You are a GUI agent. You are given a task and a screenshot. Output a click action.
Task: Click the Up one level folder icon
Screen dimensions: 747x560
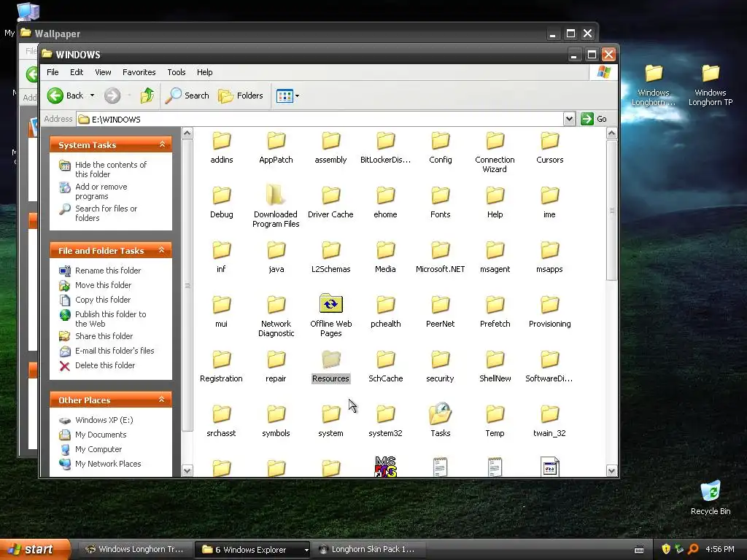tap(147, 96)
